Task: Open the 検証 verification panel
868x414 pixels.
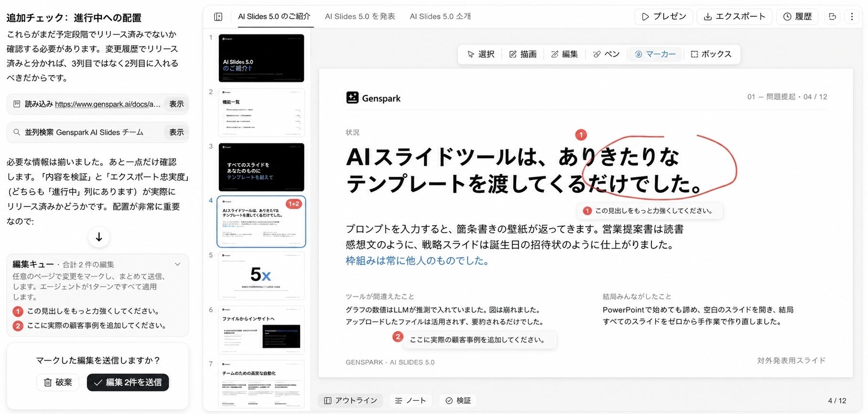Action: (x=458, y=401)
